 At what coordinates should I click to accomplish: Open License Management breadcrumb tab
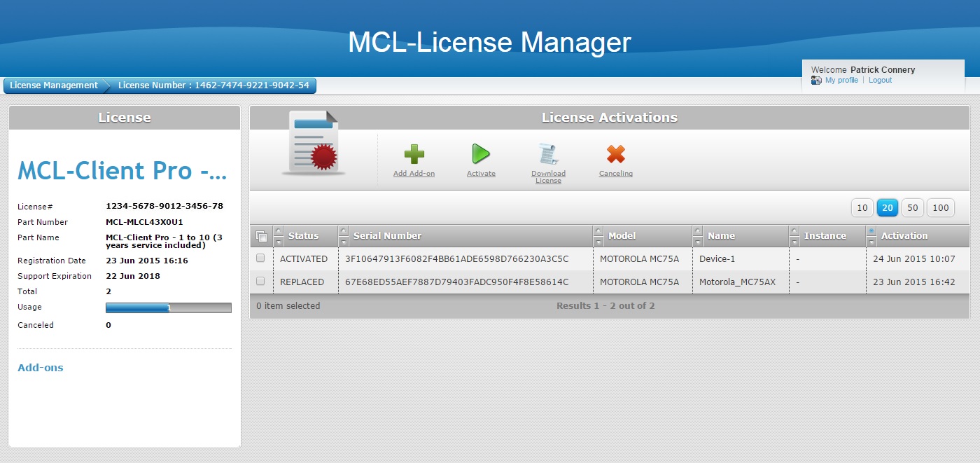54,85
